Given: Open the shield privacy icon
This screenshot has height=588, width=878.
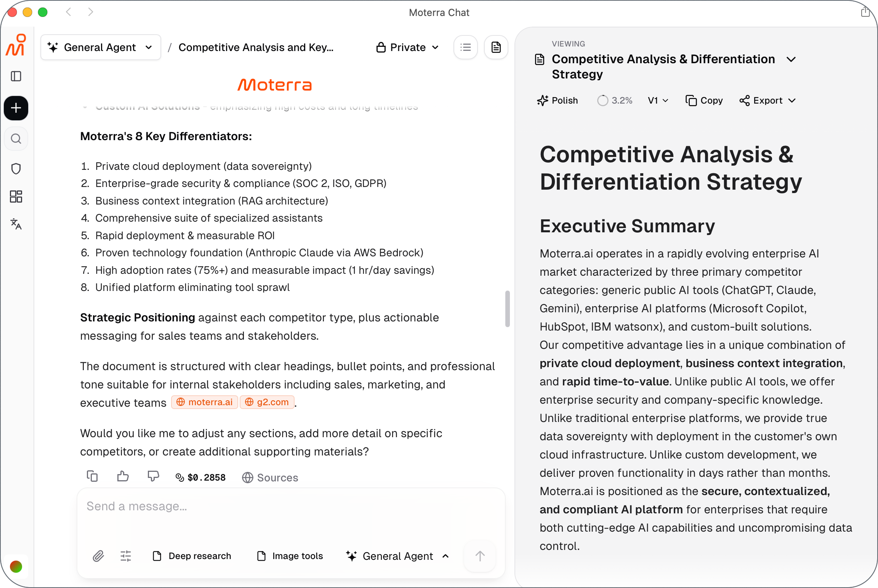Looking at the screenshot, I should point(16,169).
